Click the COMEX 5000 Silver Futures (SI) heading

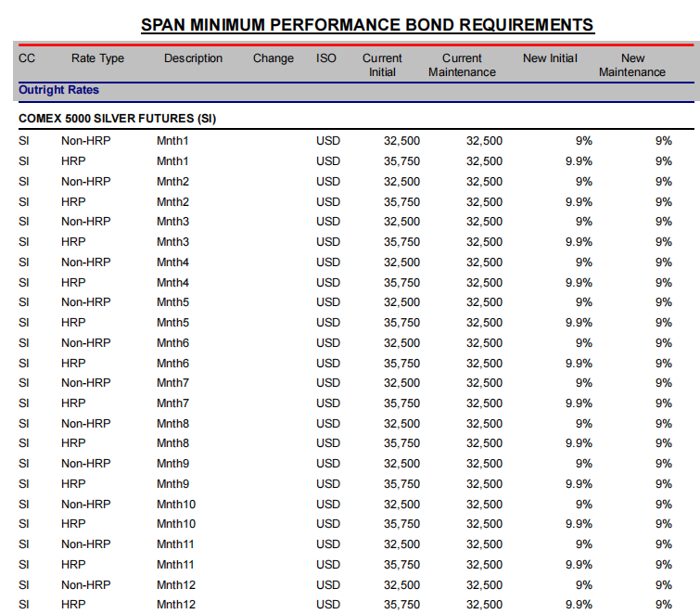point(117,119)
